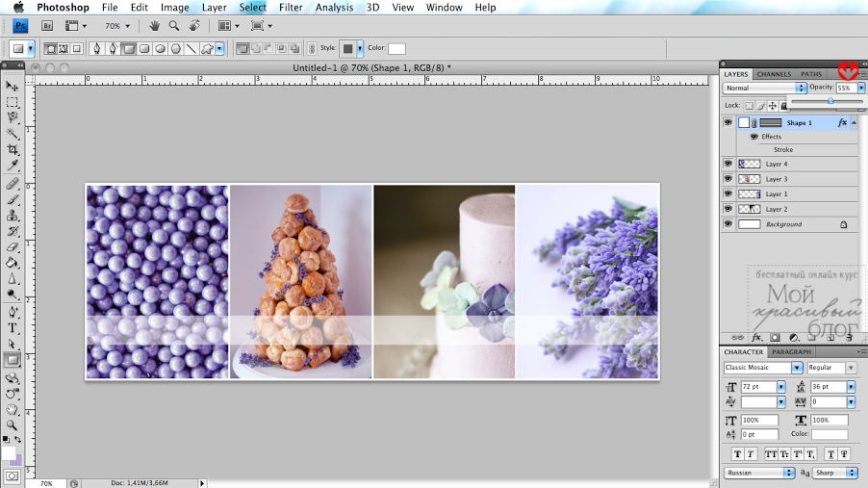Image resolution: width=868 pixels, height=488 pixels.
Task: Select the Zoom tool in the toolbox
Action: (x=12, y=425)
